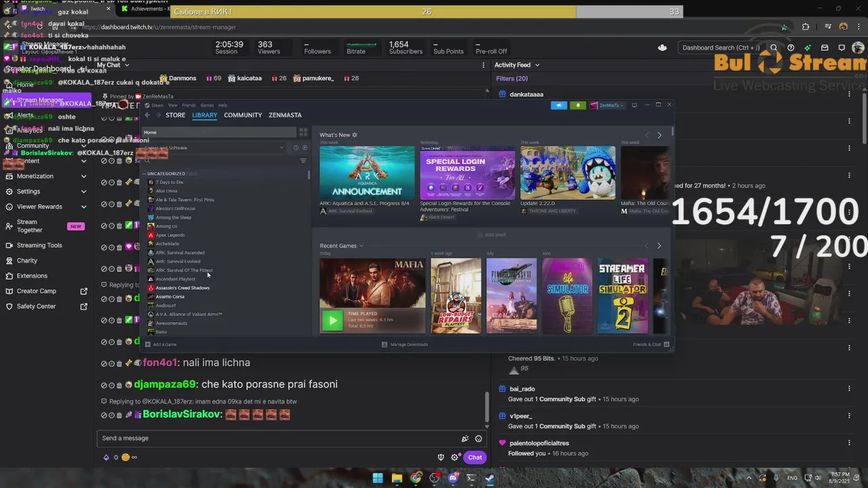868x488 pixels.
Task: Open Streaming Tools in Twitch sidebar
Action: click(39, 245)
